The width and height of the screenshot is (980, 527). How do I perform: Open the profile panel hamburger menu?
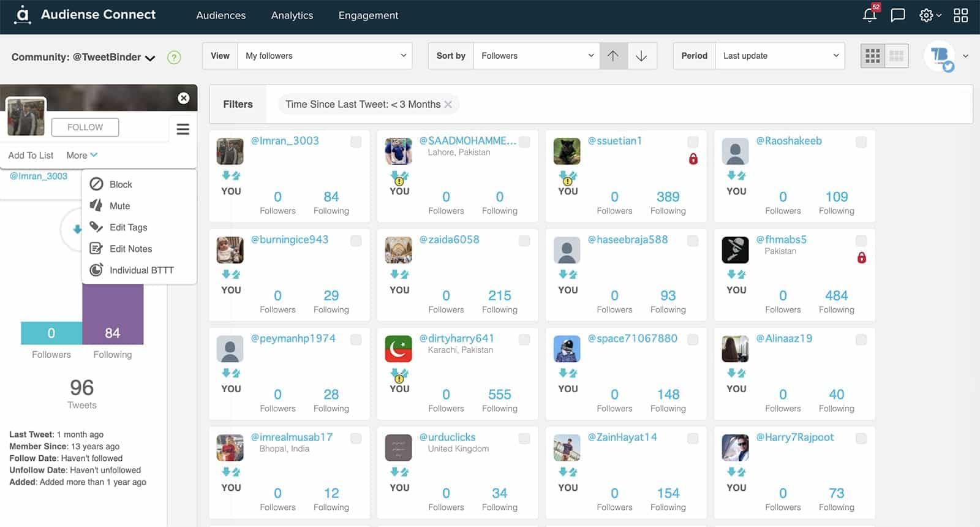pyautogui.click(x=183, y=129)
